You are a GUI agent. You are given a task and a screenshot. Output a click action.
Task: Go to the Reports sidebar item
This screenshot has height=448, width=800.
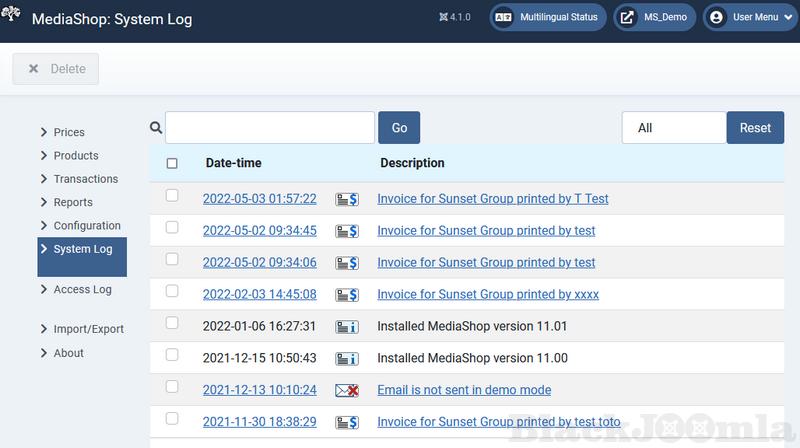73,202
